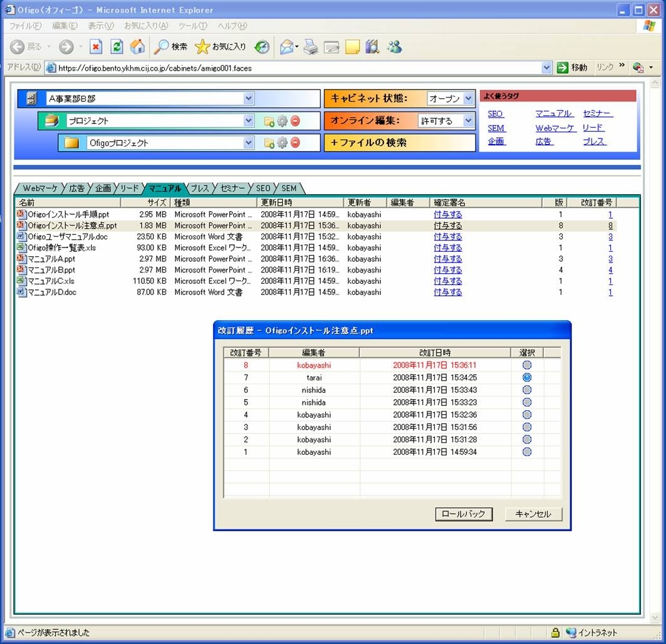666x644 pixels.
Task: Open the Mail envelope toolbar icon
Action: (x=287, y=47)
